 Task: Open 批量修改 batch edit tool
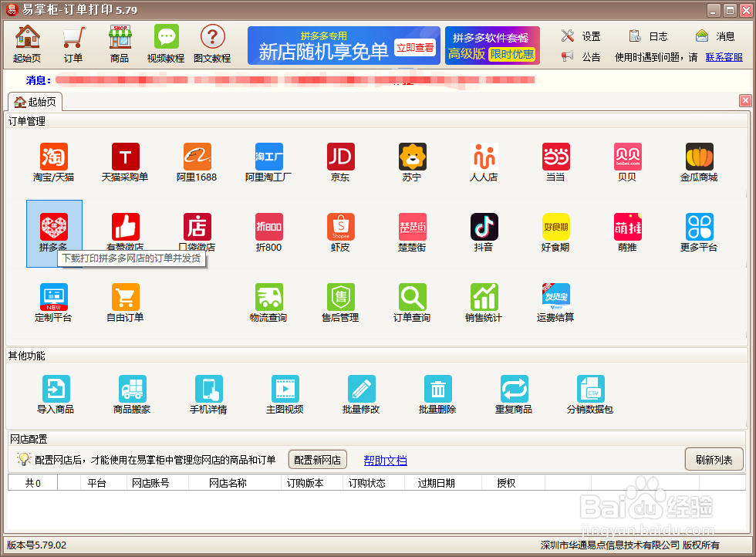pyautogui.click(x=361, y=394)
